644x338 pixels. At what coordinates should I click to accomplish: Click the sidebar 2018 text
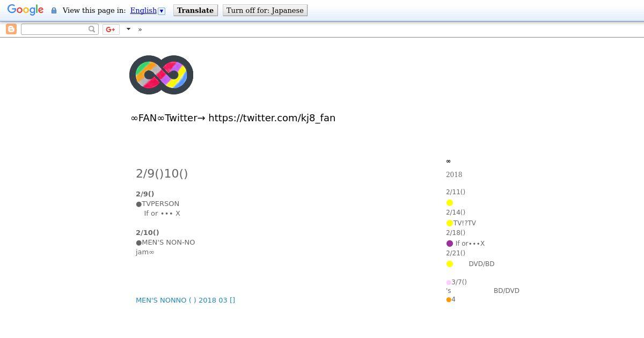pos(454,174)
